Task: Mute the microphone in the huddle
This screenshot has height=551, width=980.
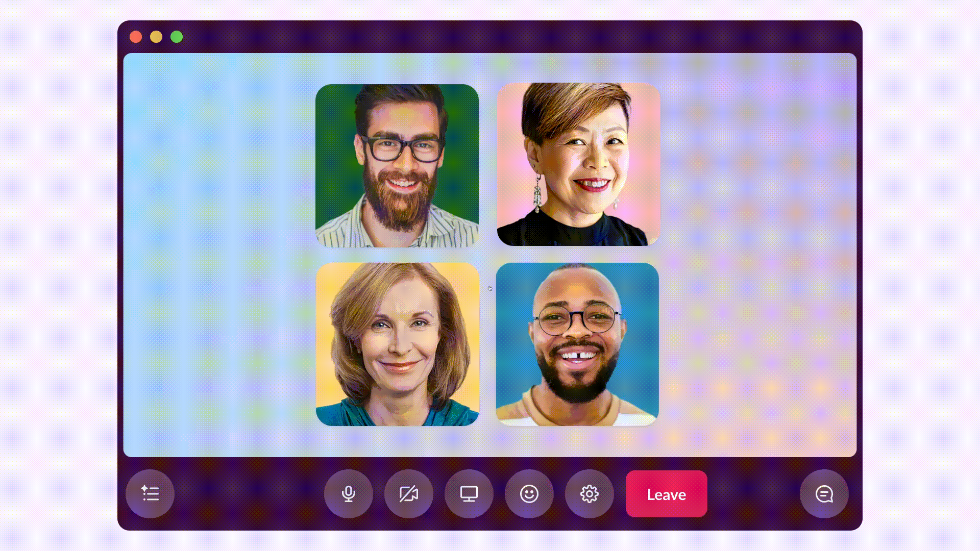Action: (x=349, y=494)
